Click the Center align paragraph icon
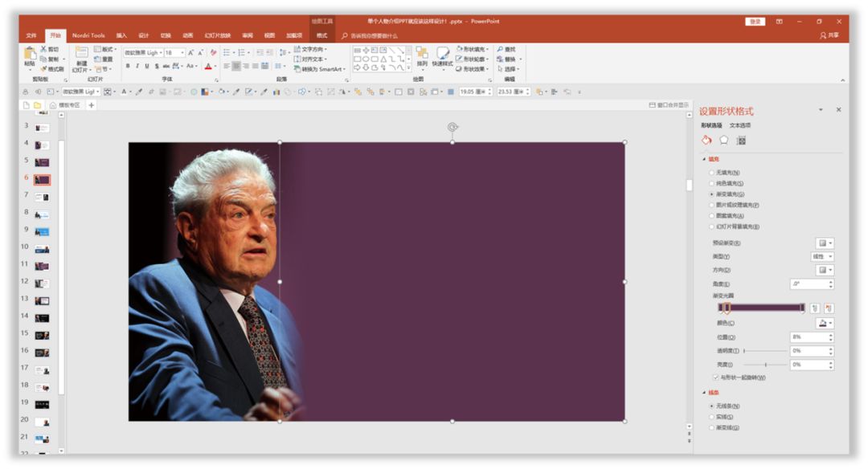868x469 pixels. point(236,67)
